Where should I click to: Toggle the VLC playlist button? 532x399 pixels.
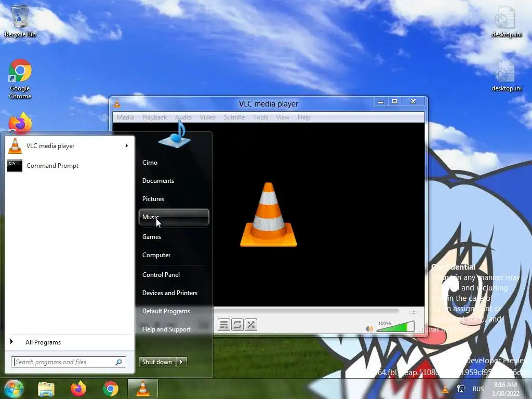(223, 325)
